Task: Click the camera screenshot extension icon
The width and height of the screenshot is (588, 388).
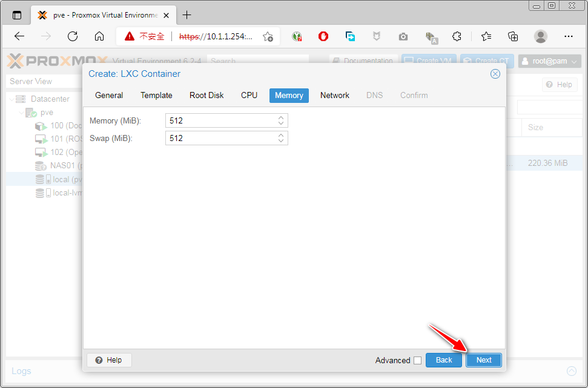Action: pos(403,36)
